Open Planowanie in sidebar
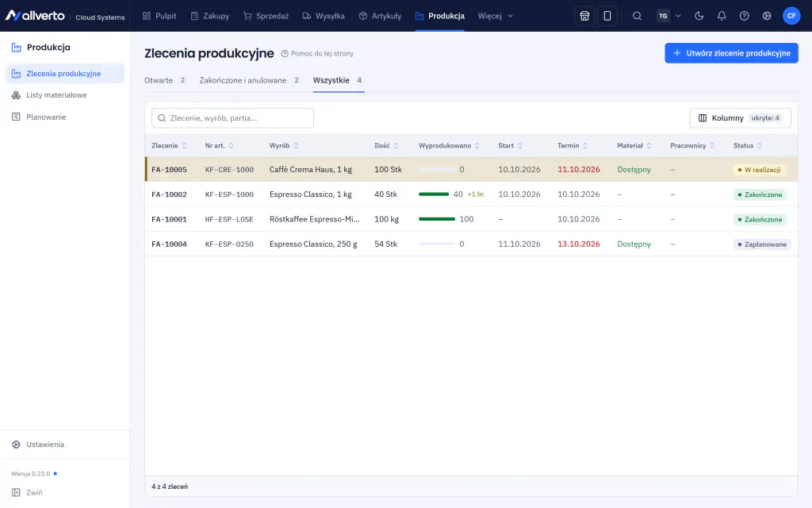This screenshot has height=508, width=812. (65, 117)
